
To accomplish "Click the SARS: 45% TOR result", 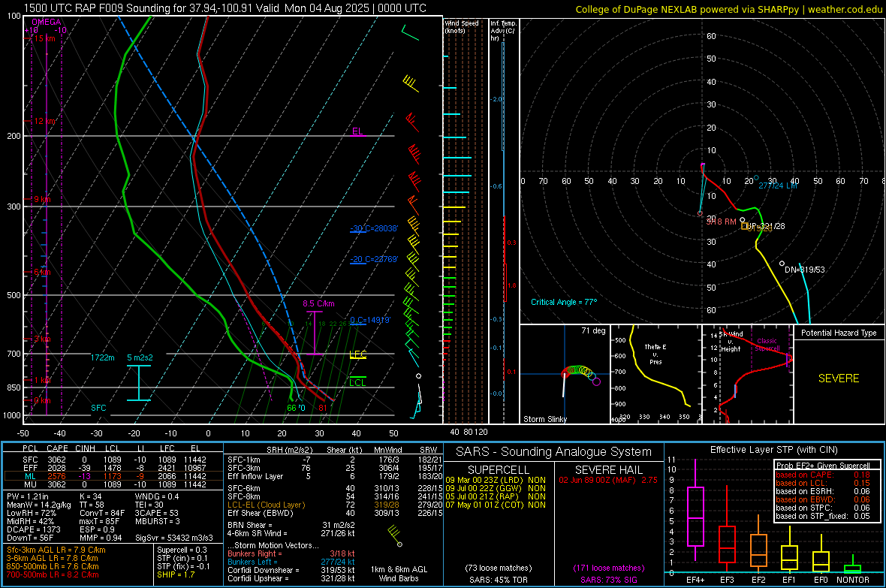I will (x=498, y=580).
